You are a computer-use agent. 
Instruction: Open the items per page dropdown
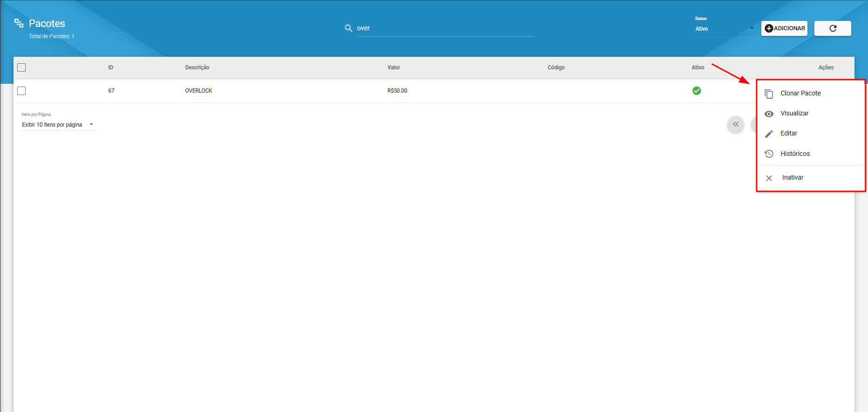tap(59, 125)
